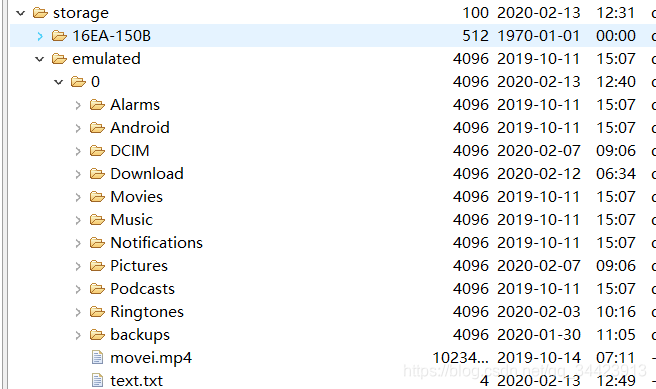656x389 pixels.
Task: Click the Pictures folder icon
Action: click(97, 266)
